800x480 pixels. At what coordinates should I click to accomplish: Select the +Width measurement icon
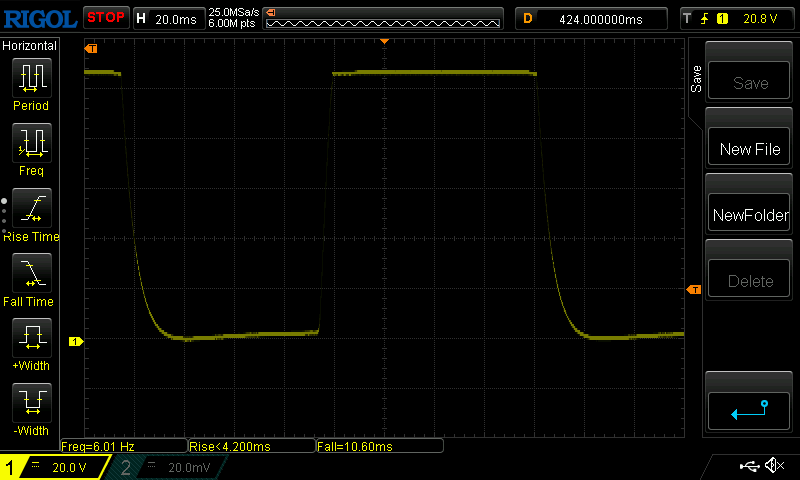[x=31, y=339]
